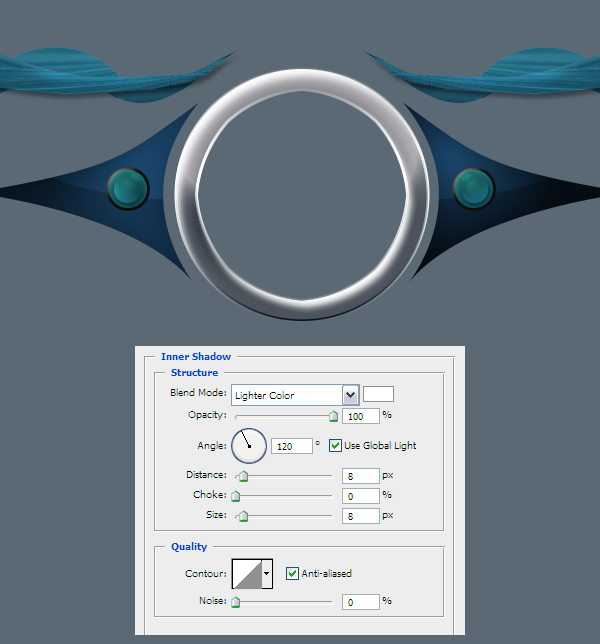This screenshot has height=644, width=600.
Task: Click the Opacity value field
Action: pyautogui.click(x=361, y=416)
